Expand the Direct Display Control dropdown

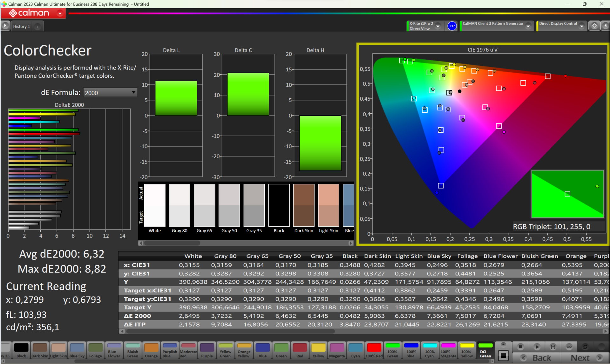pyautogui.click(x=582, y=26)
